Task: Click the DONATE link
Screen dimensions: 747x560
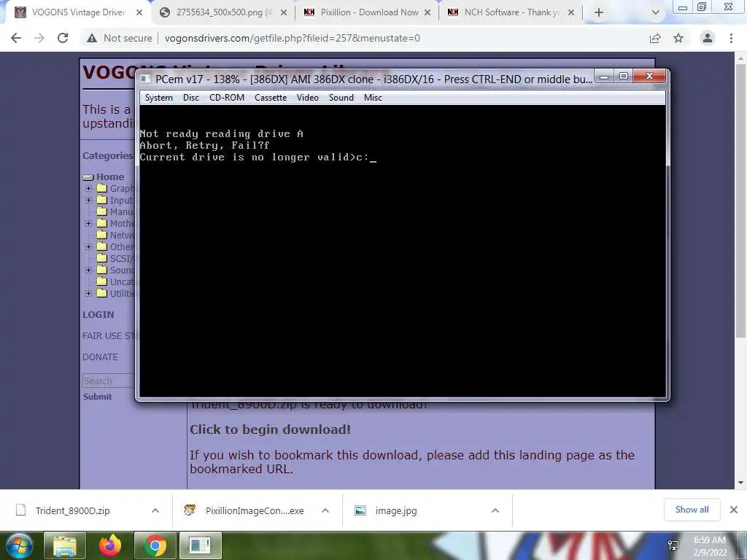Action: pos(100,357)
